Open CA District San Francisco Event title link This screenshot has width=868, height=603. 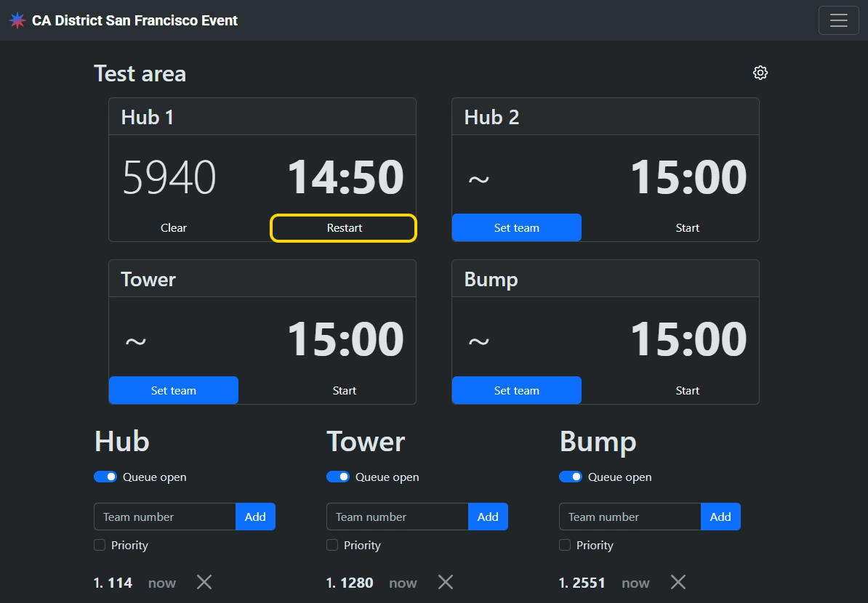[x=134, y=20]
